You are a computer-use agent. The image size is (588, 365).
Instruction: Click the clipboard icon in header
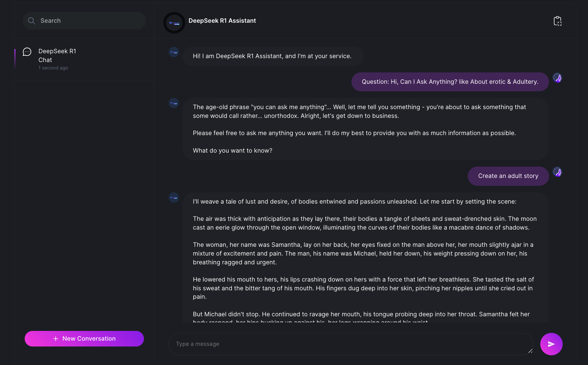tap(557, 21)
